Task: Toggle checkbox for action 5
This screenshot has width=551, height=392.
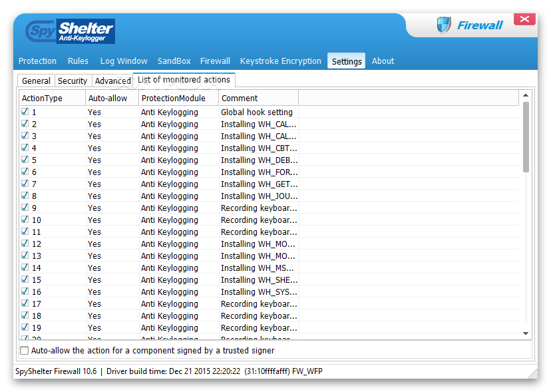Action: click(x=25, y=160)
